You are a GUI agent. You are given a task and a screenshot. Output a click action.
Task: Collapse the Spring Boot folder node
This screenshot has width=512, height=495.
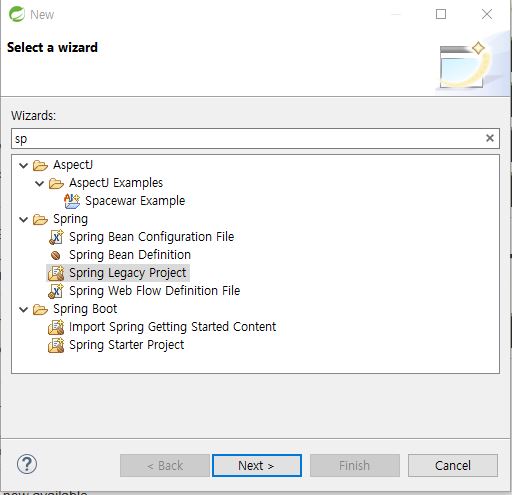[x=23, y=309]
